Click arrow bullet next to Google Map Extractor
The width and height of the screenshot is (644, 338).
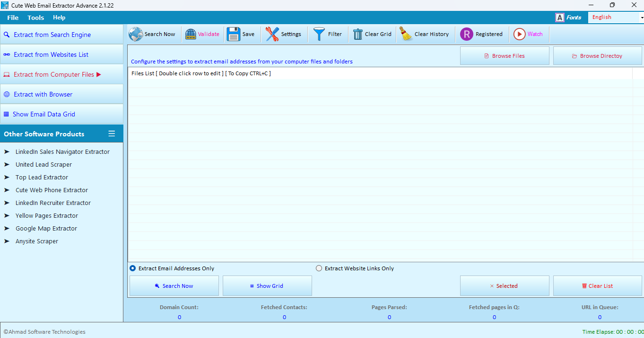pos(7,228)
